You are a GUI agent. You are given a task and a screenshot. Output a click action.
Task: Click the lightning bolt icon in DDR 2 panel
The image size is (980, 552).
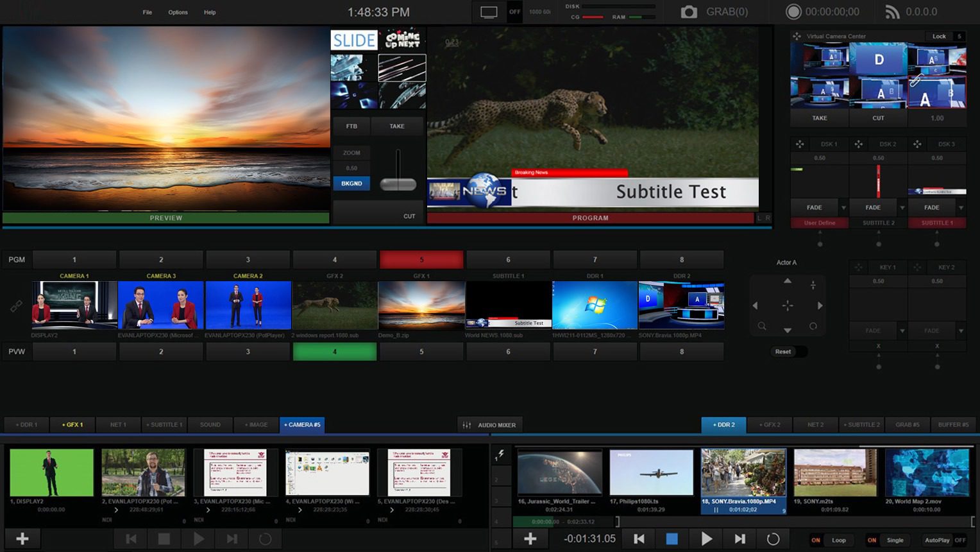(x=501, y=454)
